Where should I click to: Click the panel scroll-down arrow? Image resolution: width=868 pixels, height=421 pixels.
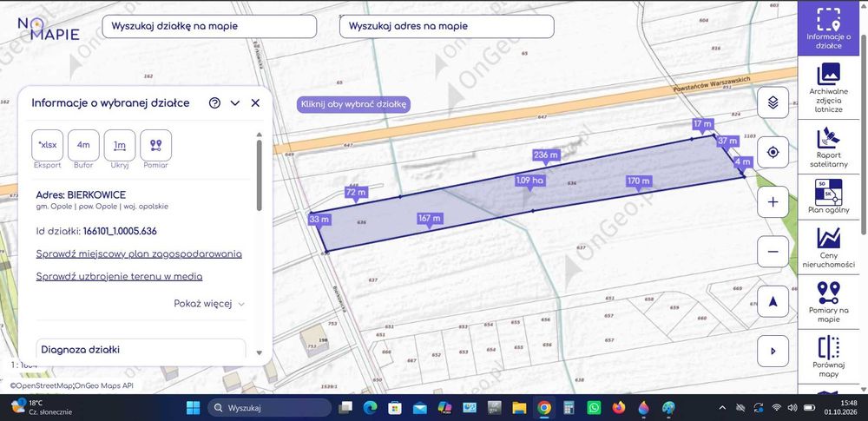coord(259,353)
